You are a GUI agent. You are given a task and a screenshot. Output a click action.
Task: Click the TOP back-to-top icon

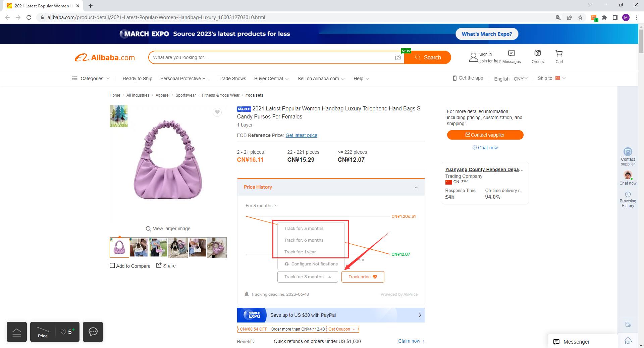[x=628, y=340]
